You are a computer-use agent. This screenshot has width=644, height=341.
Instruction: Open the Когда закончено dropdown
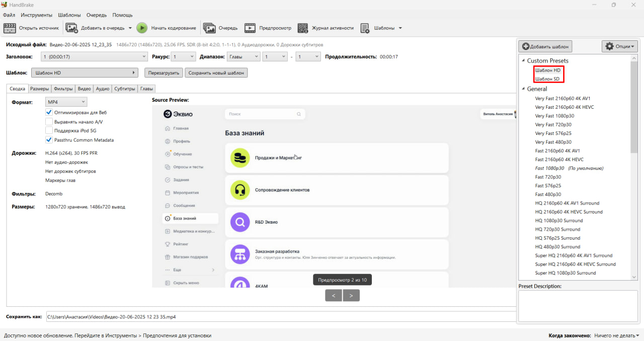pos(616,335)
